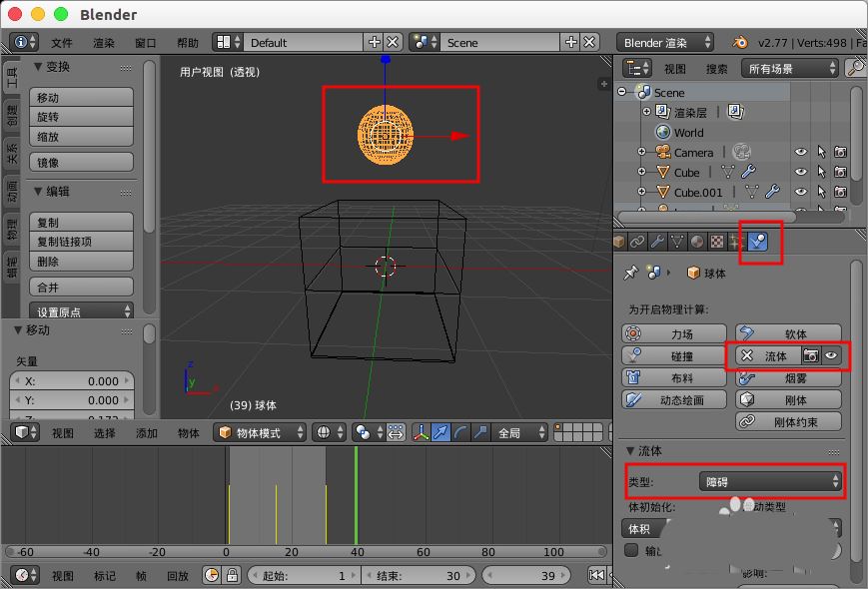Toggle Cube selectability arrow in outliner
The width and height of the screenshot is (868, 589).
pyautogui.click(x=822, y=173)
